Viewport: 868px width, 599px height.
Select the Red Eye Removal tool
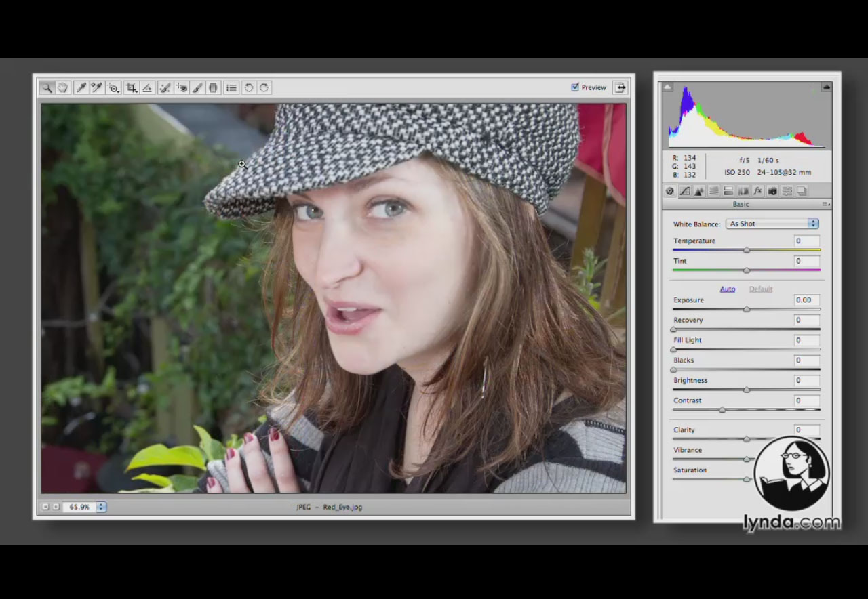click(x=181, y=88)
